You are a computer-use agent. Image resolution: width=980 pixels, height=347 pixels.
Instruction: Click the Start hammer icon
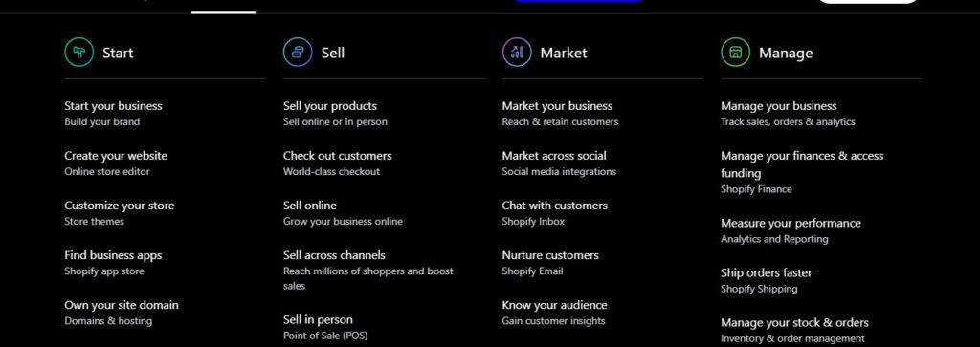click(x=78, y=53)
